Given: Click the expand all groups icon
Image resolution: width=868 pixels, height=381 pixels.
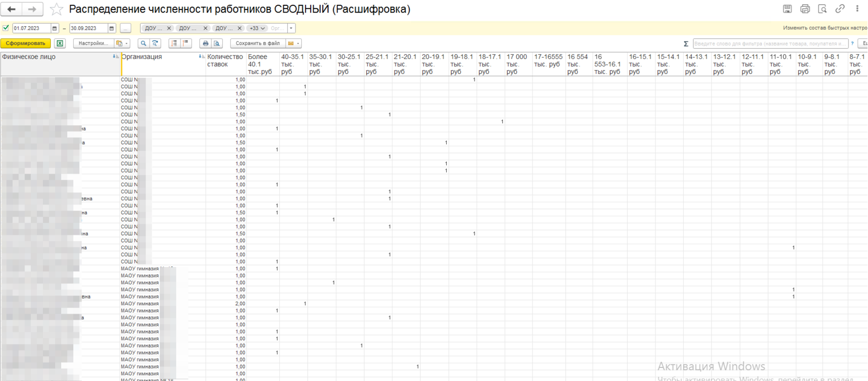Looking at the screenshot, I should (x=174, y=43).
